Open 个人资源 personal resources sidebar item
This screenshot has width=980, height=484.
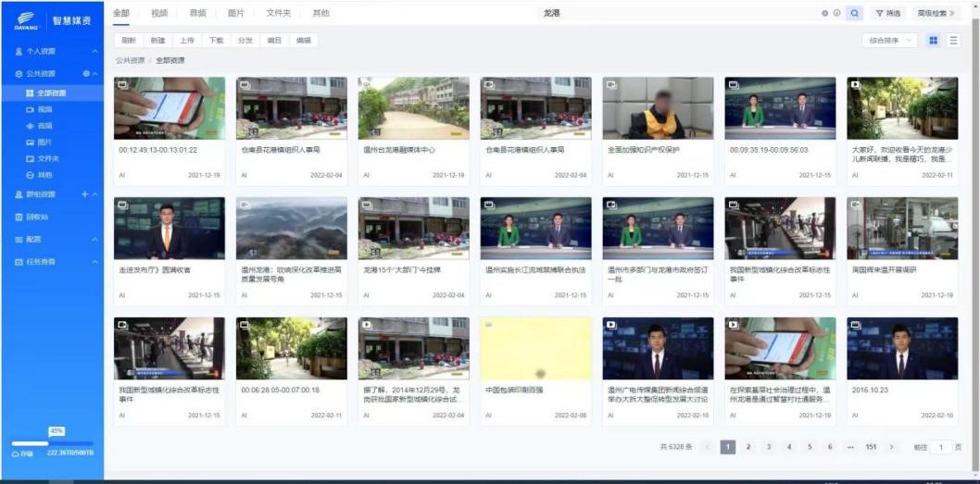(x=40, y=51)
